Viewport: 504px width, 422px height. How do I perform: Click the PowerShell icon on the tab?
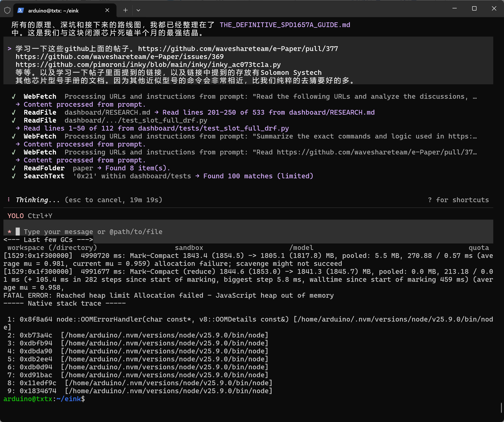point(21,10)
